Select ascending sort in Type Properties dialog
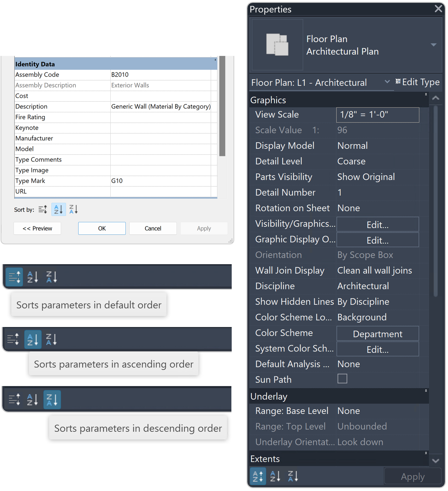 pos(58,209)
